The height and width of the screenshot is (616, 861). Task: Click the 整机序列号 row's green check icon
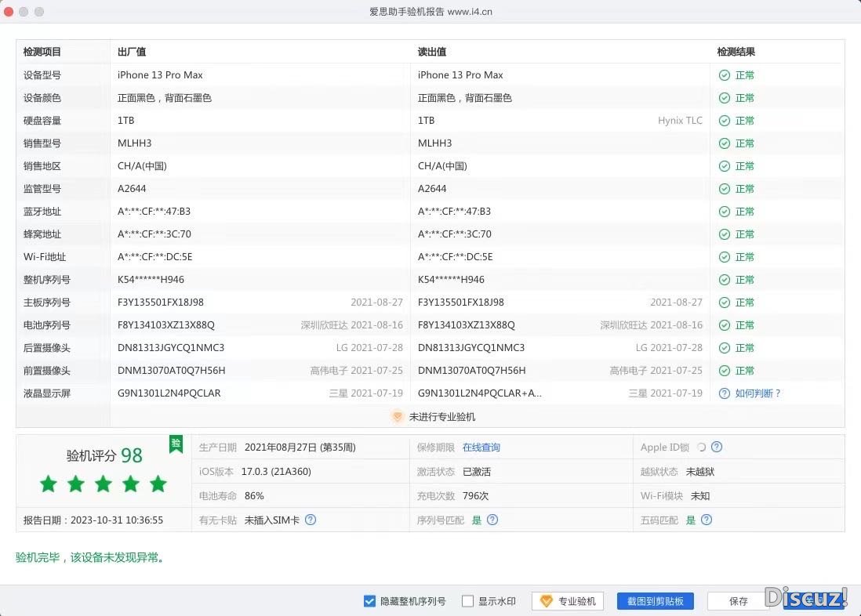tap(725, 280)
